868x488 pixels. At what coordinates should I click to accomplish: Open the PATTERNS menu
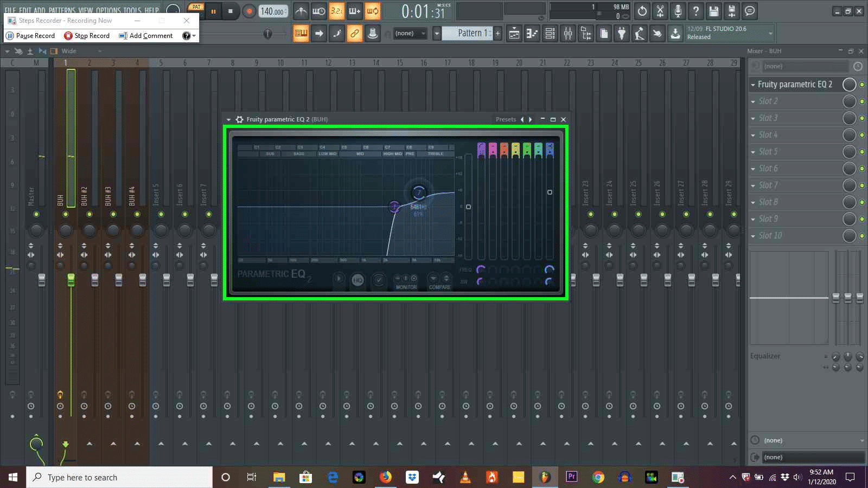(x=62, y=10)
